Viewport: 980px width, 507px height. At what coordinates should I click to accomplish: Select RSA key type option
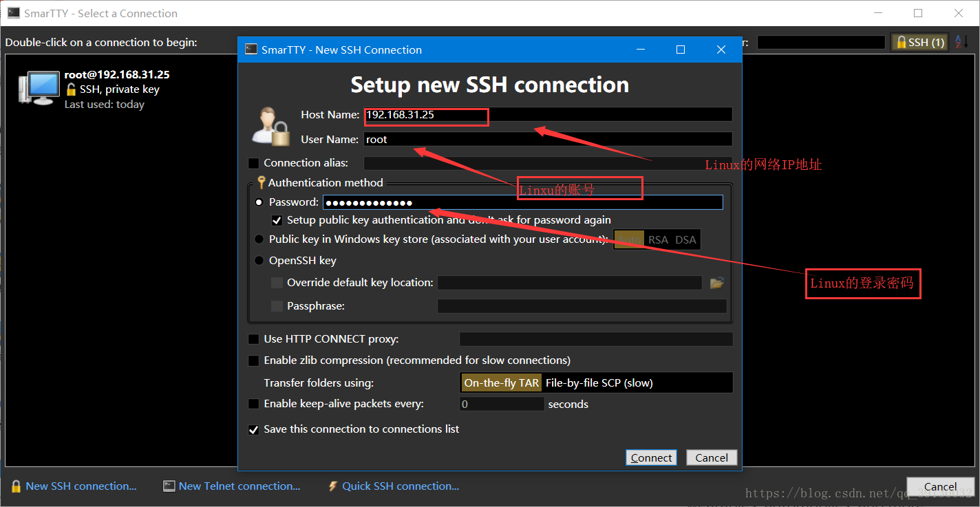(658, 239)
